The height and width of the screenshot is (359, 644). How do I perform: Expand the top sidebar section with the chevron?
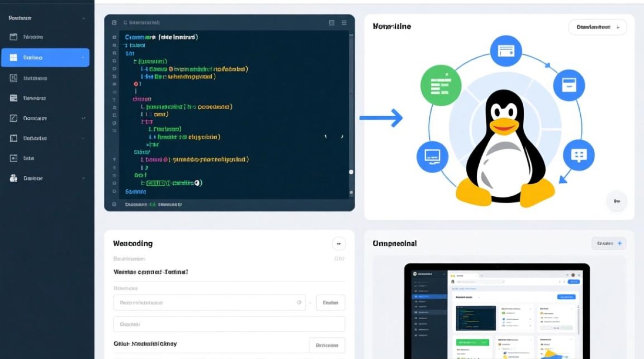coord(84,18)
